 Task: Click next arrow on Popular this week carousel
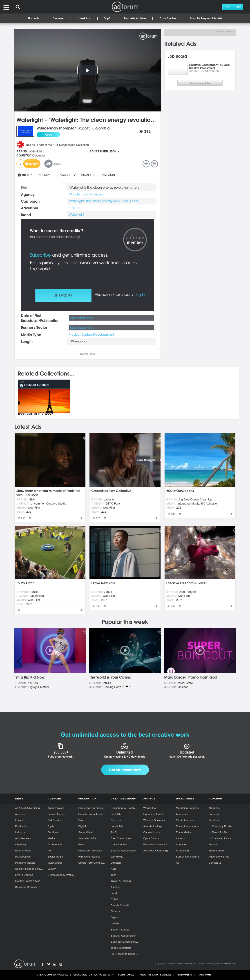coord(230,662)
